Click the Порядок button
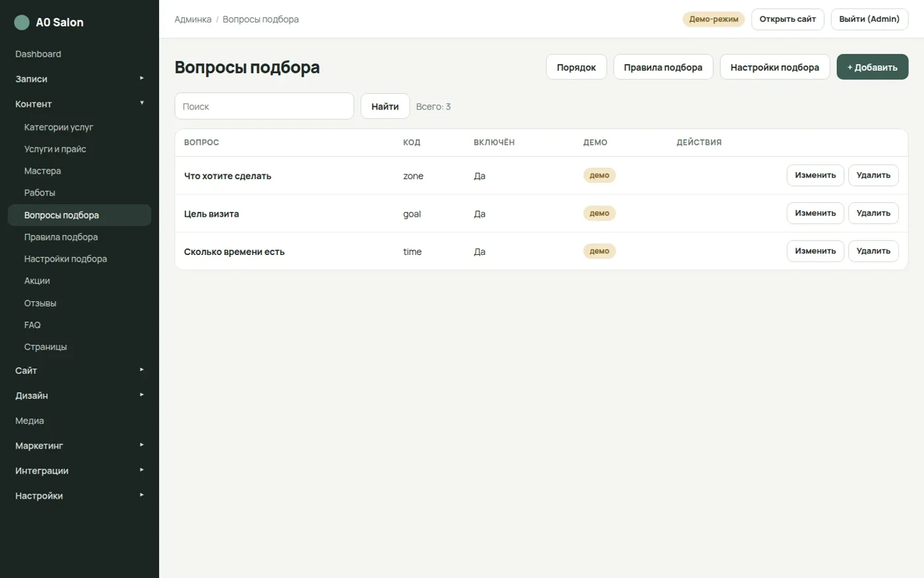Viewport: 924px width, 578px height. coord(576,67)
